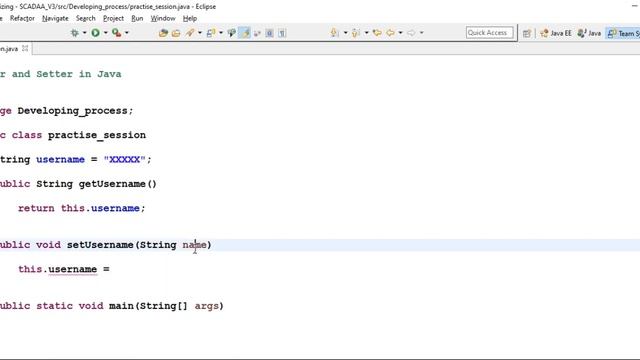Open Forward history dropdown arrow
The image size is (640, 360).
(422, 33)
